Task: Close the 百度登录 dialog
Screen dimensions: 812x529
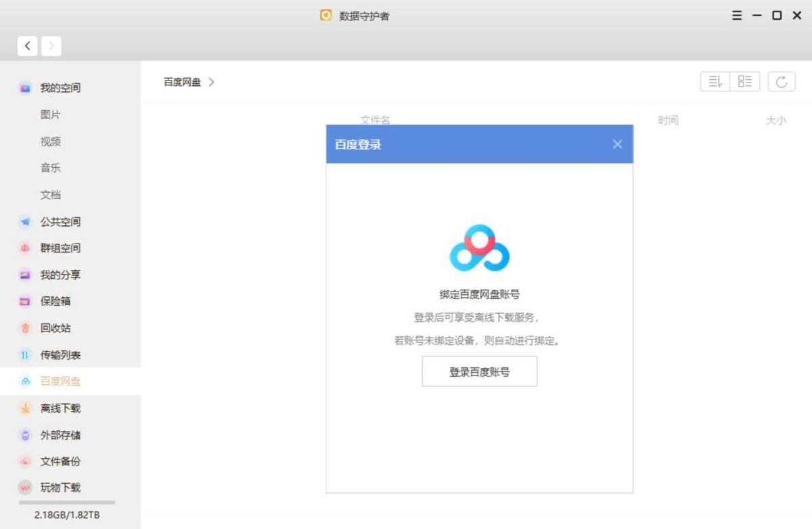Action: pos(617,144)
